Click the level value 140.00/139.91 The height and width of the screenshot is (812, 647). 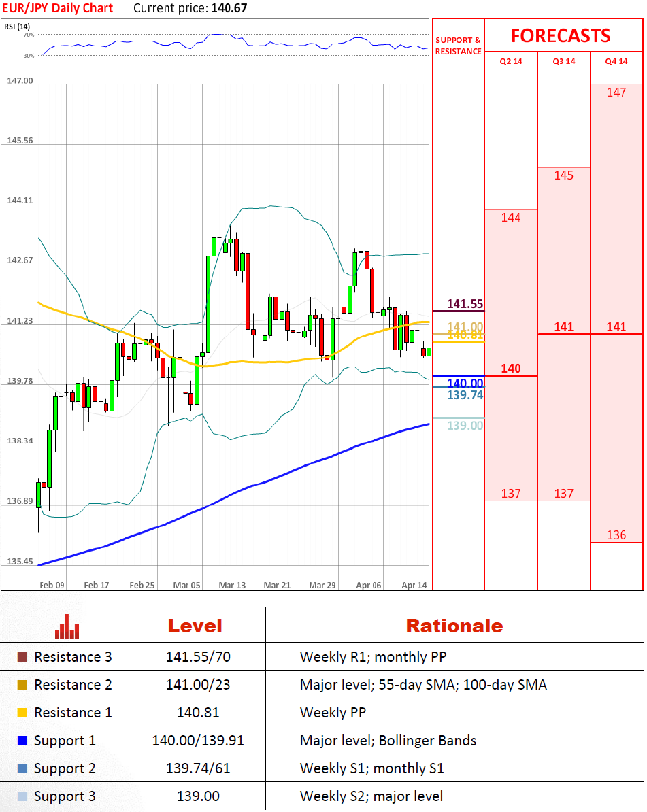pyautogui.click(x=198, y=741)
